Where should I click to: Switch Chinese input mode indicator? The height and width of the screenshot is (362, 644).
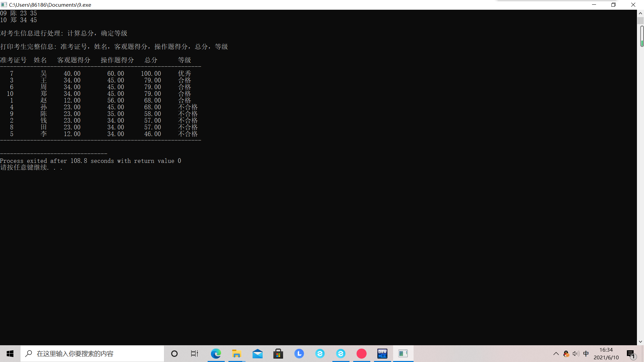(x=586, y=354)
